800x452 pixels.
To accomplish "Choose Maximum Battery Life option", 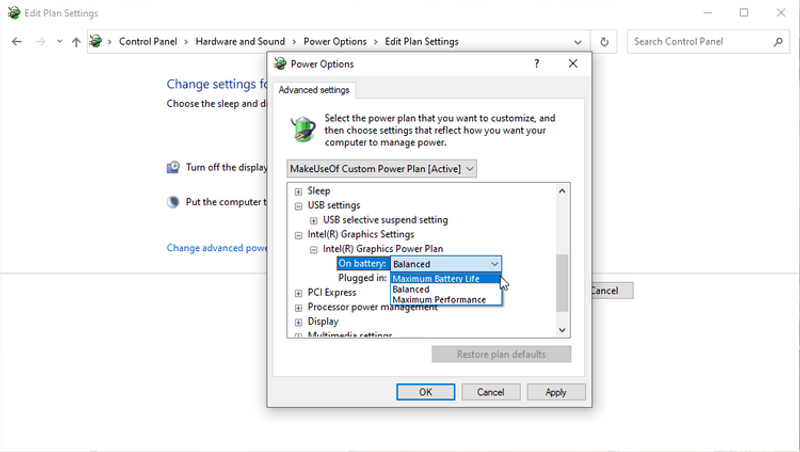I will tap(436, 278).
